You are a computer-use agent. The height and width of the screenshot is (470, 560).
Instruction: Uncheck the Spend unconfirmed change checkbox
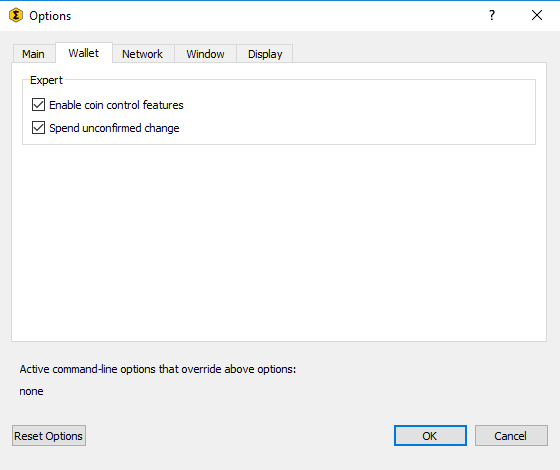coord(39,128)
